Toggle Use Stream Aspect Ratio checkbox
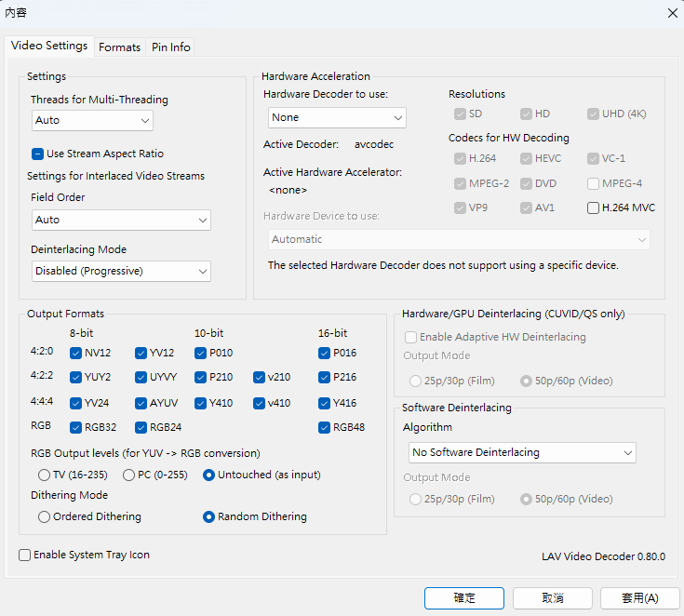 (38, 154)
